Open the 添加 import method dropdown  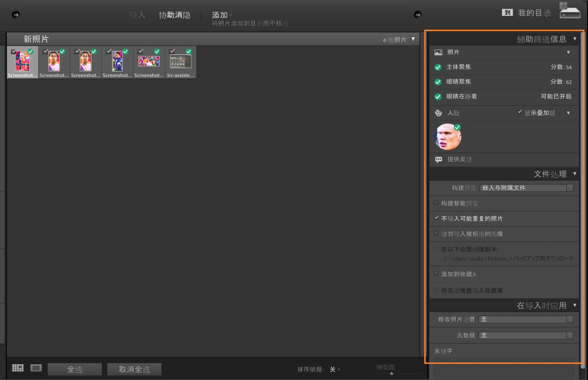pos(222,15)
